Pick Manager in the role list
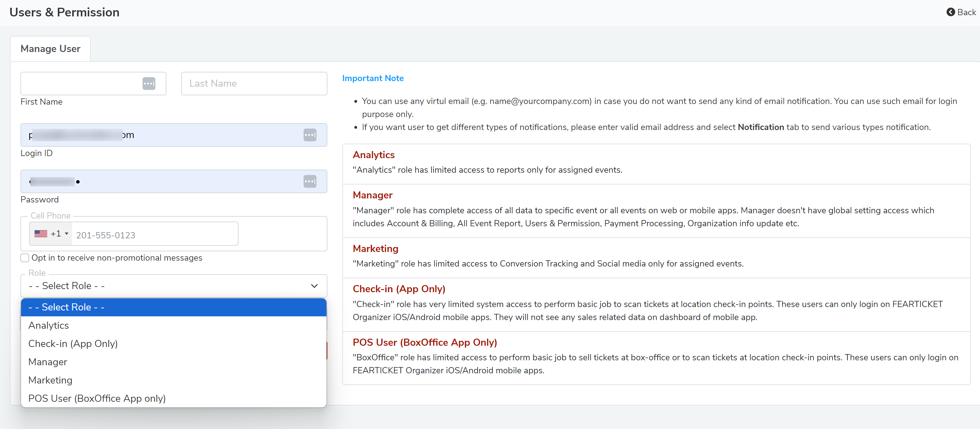 click(48, 362)
